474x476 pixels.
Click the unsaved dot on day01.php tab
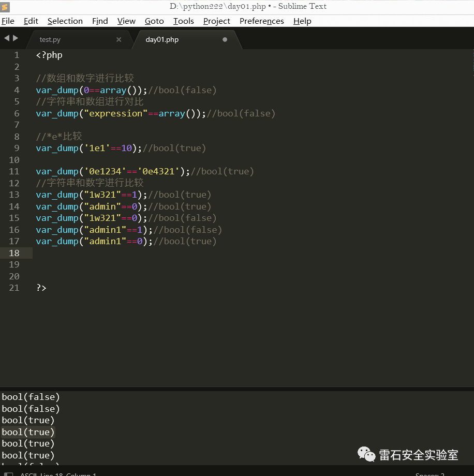225,39
